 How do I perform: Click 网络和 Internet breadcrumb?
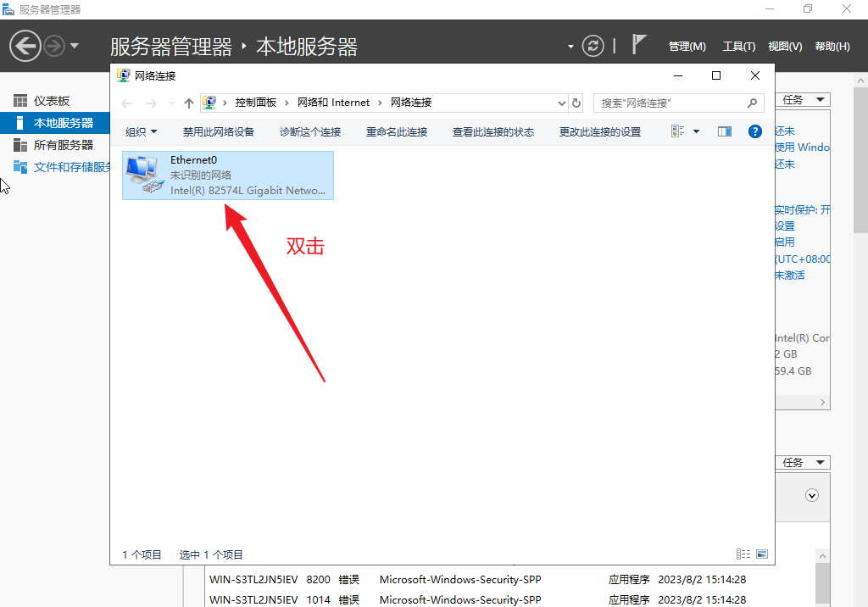333,103
